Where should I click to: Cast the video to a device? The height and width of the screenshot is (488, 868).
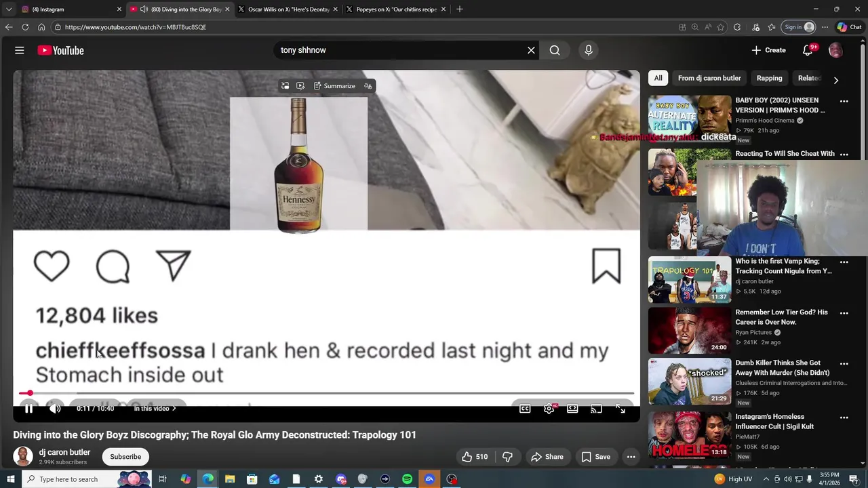click(x=596, y=409)
